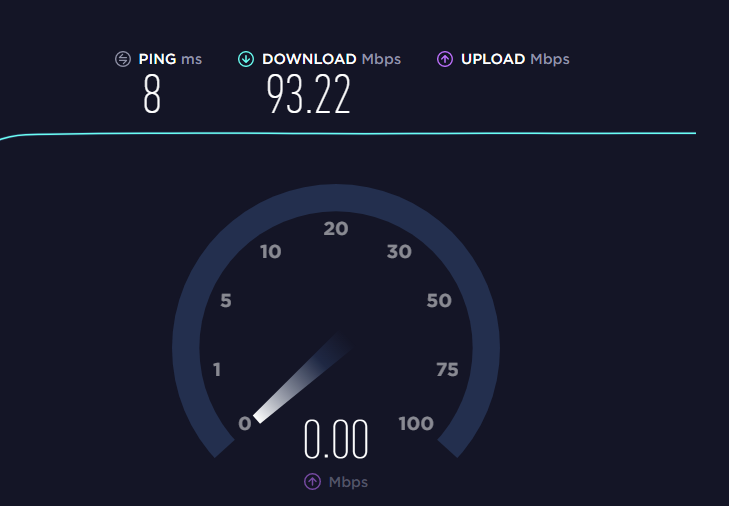
Task: Click the 5 mark on the gauge
Action: 226,300
